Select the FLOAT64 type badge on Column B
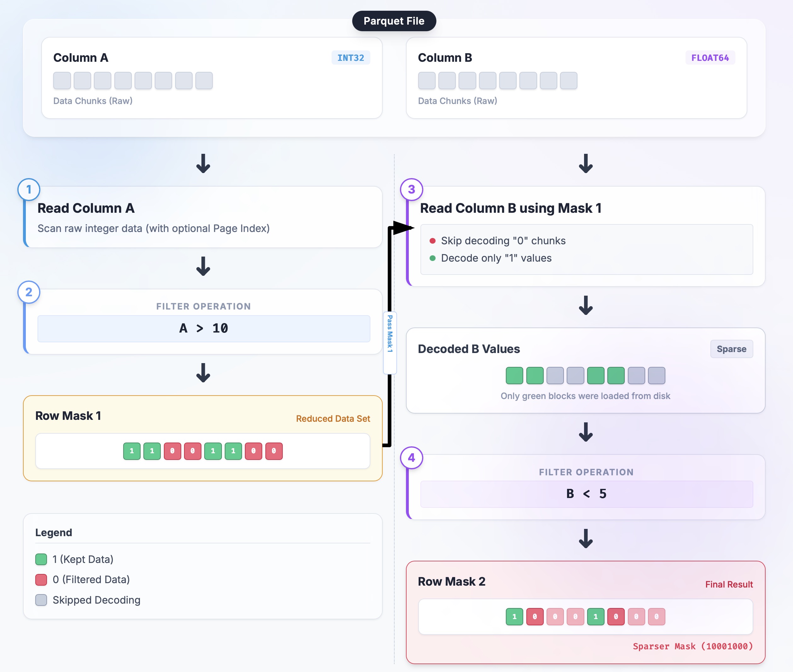The height and width of the screenshot is (672, 793). pyautogui.click(x=710, y=58)
